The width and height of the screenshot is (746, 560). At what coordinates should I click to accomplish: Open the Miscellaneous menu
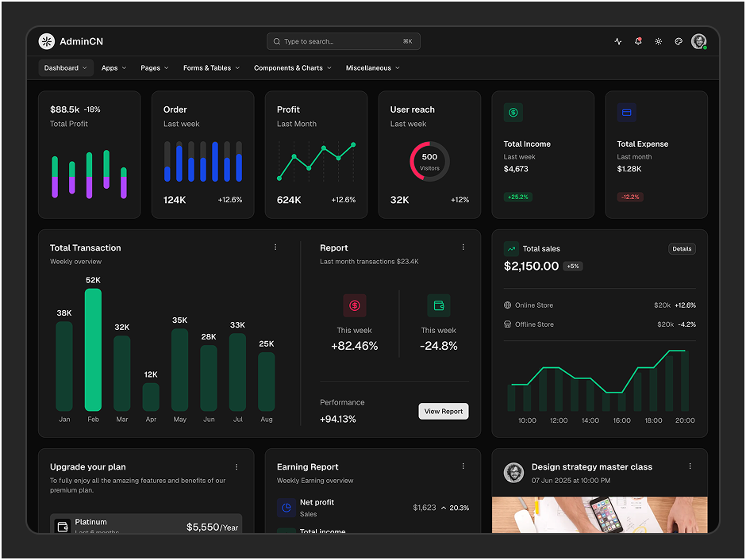pyautogui.click(x=372, y=68)
